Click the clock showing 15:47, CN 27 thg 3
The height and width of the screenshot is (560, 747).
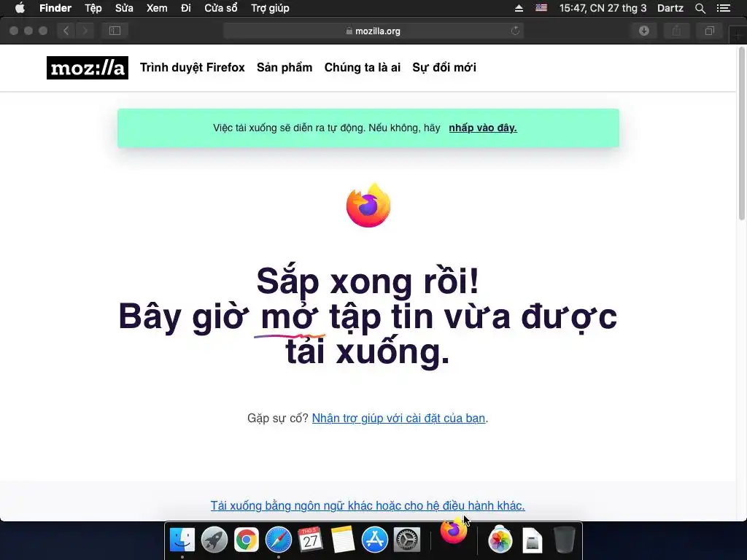tap(603, 8)
